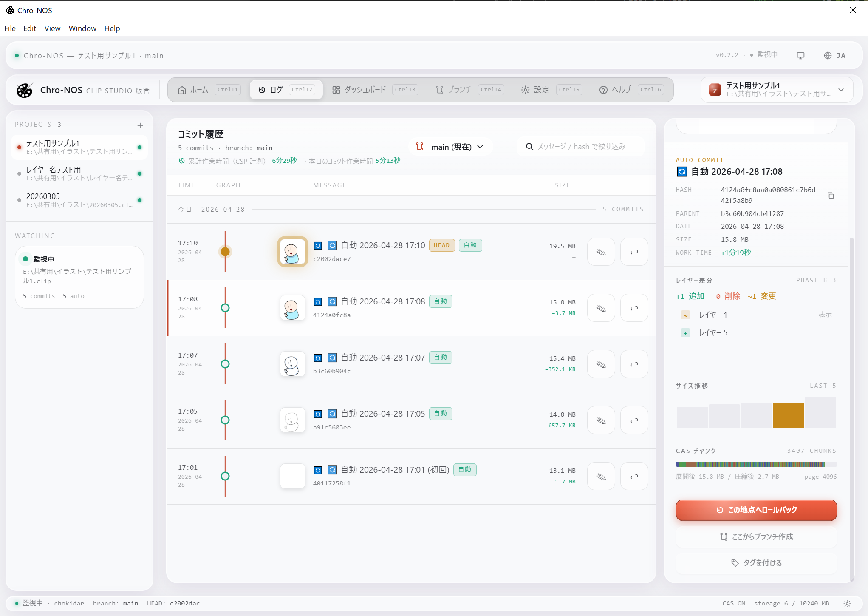Click the colorful CAS chunk distribution bar
This screenshot has height=616, width=868.
click(756, 463)
